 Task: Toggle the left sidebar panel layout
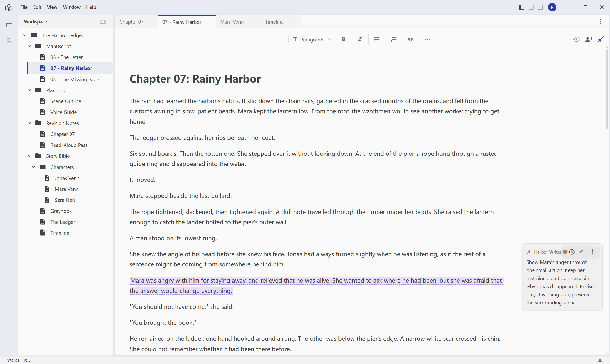(x=522, y=7)
